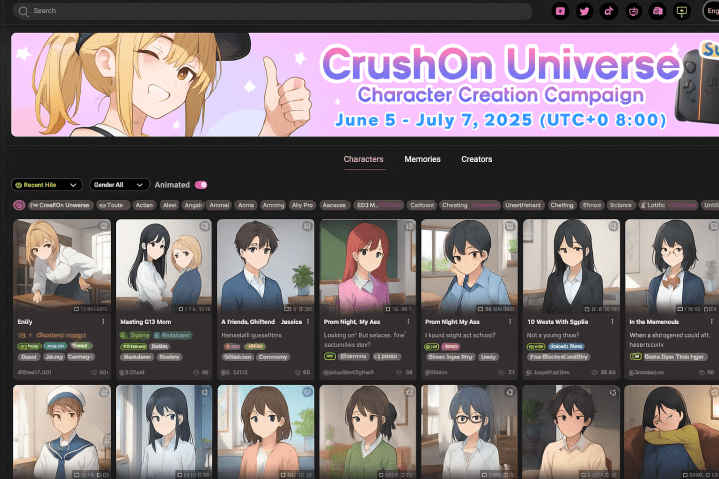Select the Toute tag chip

pyautogui.click(x=113, y=205)
